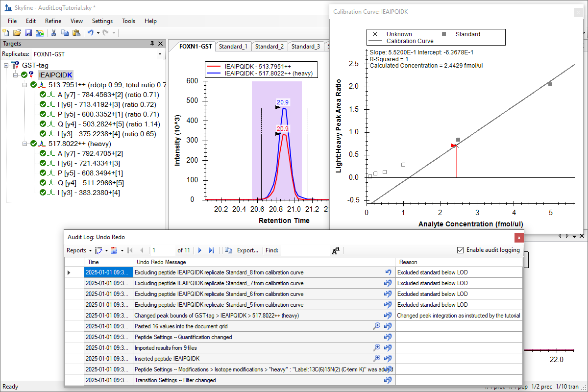The width and height of the screenshot is (588, 392).
Task: Close the Audit Log window
Action: coord(519,238)
